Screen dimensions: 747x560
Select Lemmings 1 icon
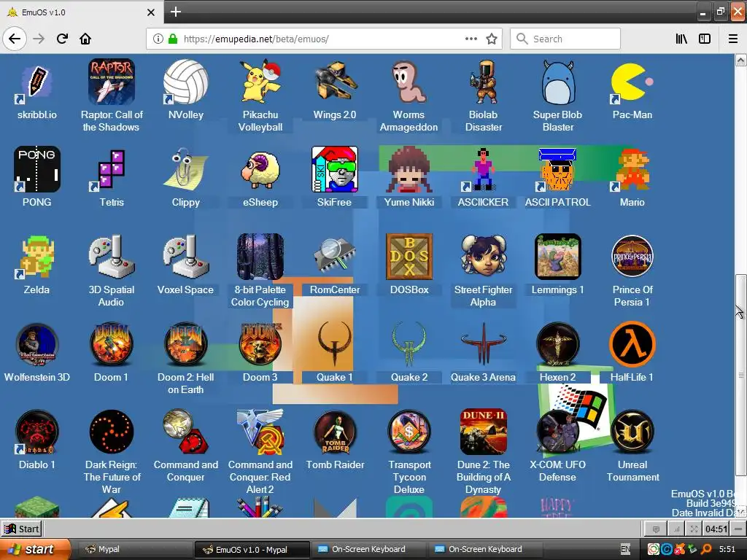coord(558,257)
